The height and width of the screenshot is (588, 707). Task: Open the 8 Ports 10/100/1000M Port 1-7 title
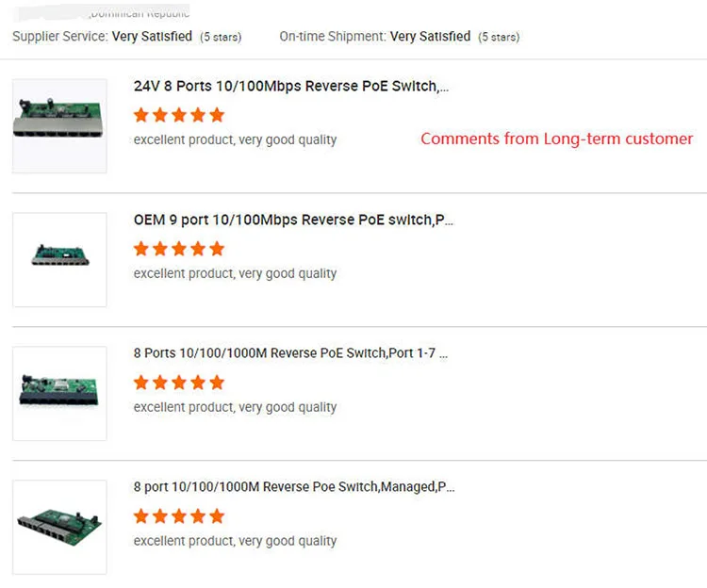point(290,354)
